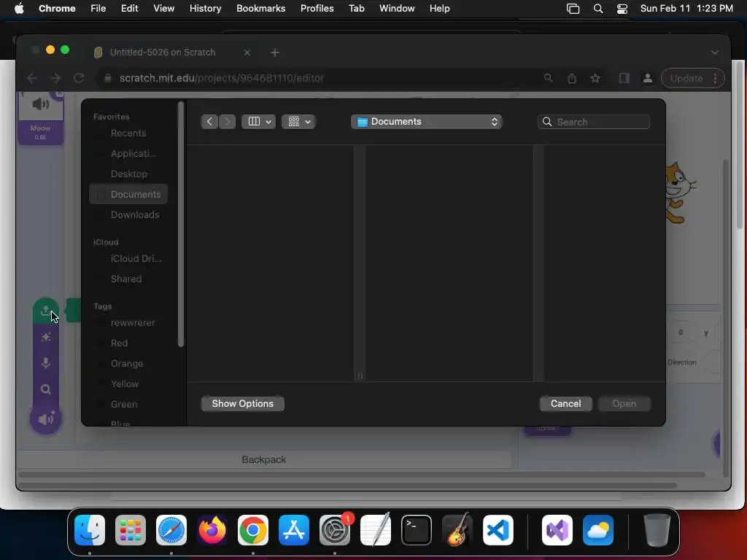The width and height of the screenshot is (747, 560).
Task: Open GarageBand from the Dock
Action: coord(457,530)
